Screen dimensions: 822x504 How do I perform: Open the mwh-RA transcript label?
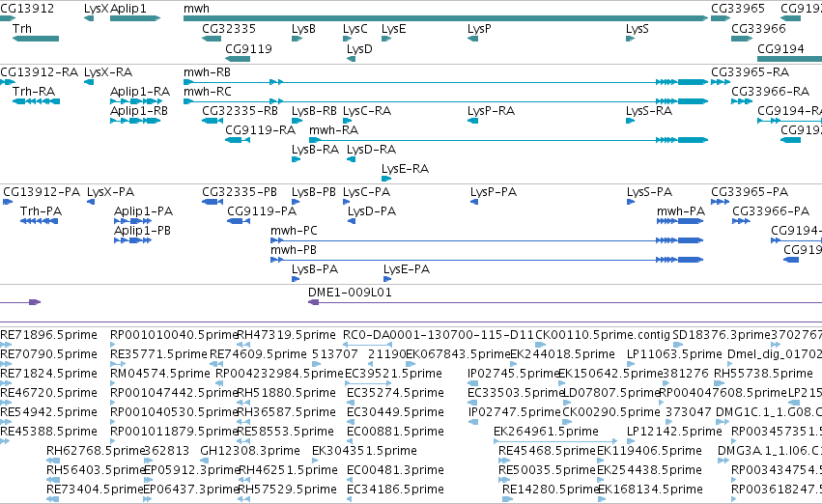coord(334,129)
